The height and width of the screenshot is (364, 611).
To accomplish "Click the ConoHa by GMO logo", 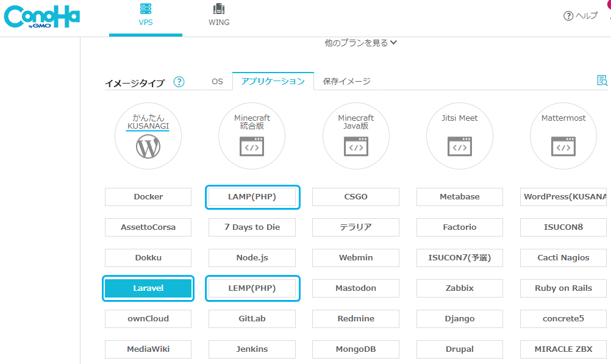I will coord(41,18).
